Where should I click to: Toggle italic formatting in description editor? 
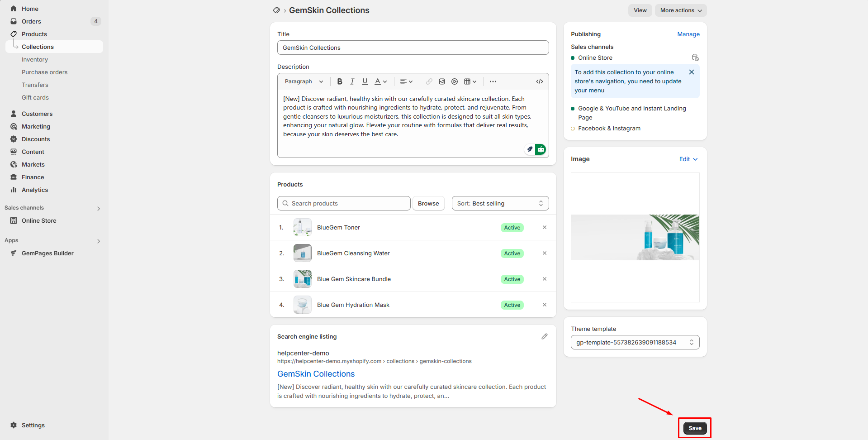coord(352,81)
